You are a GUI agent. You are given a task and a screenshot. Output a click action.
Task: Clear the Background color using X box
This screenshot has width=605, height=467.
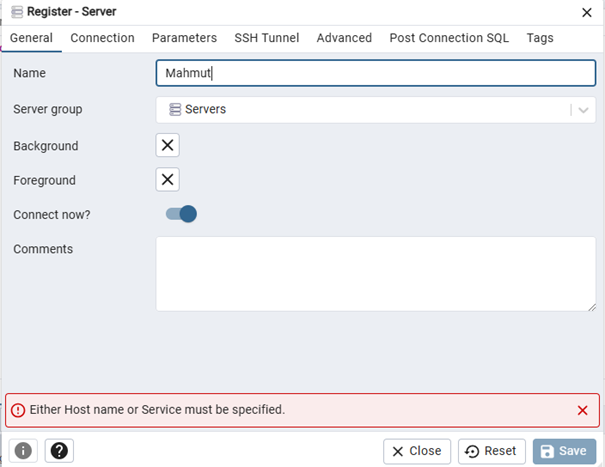tap(168, 146)
